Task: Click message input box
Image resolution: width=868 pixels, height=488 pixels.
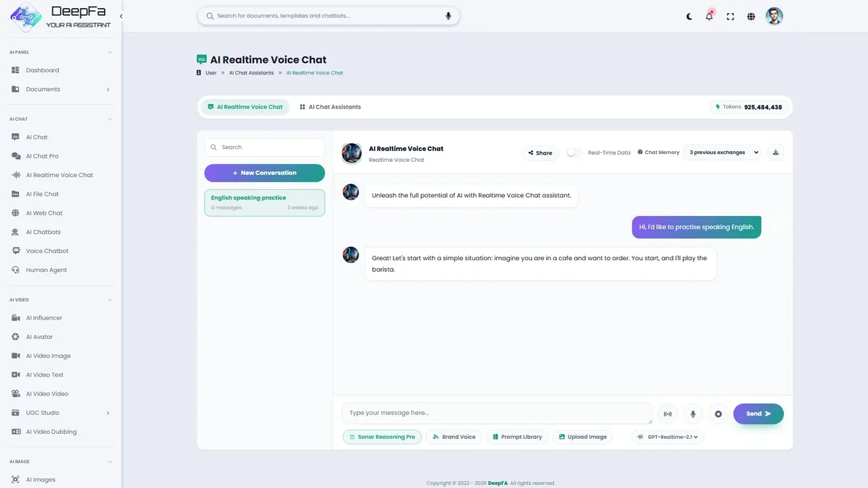Action: pos(497,414)
